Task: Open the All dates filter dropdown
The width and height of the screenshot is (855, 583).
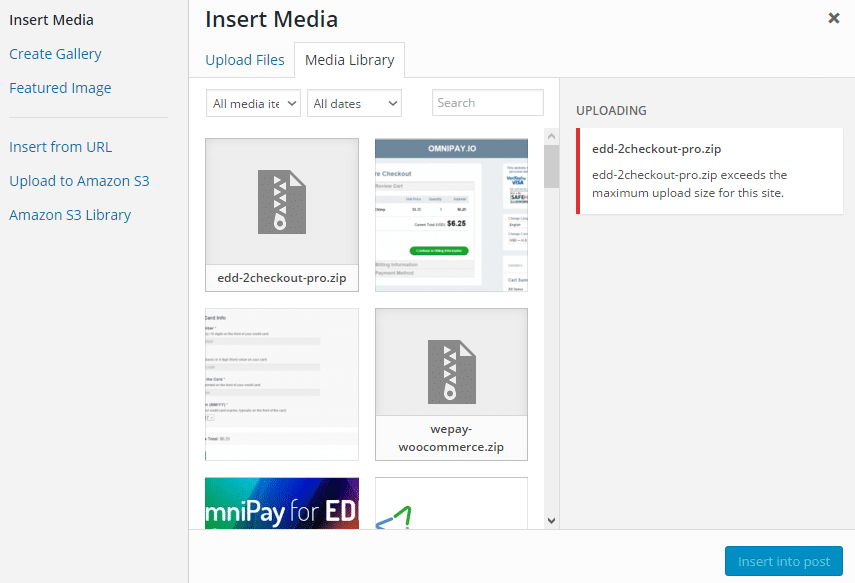Action: [x=354, y=103]
